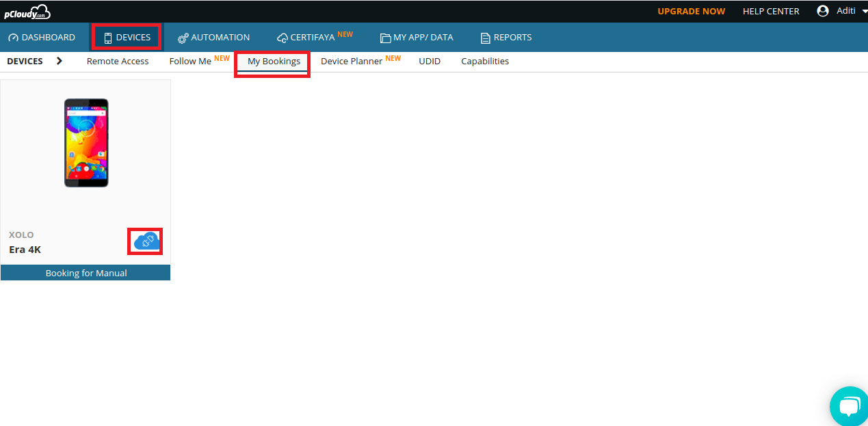This screenshot has height=426, width=868.
Task: Click the Automation gears icon
Action: point(183,38)
